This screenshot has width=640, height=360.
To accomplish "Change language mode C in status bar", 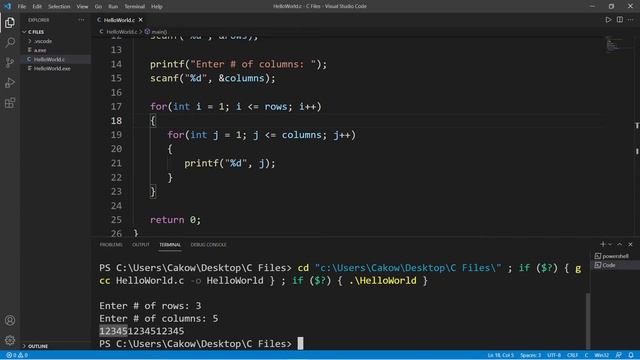I will point(586,355).
